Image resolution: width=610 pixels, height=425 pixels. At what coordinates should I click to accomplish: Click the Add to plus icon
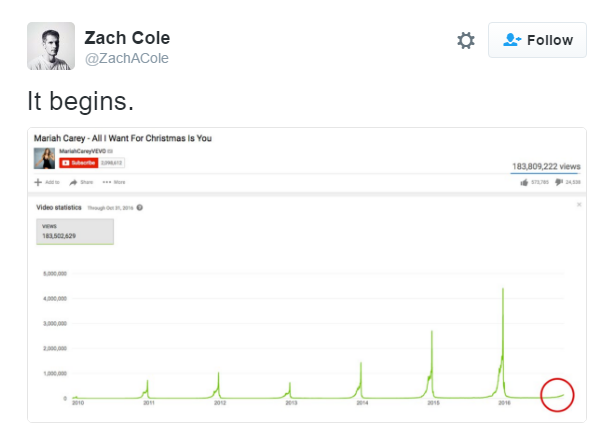(x=38, y=182)
